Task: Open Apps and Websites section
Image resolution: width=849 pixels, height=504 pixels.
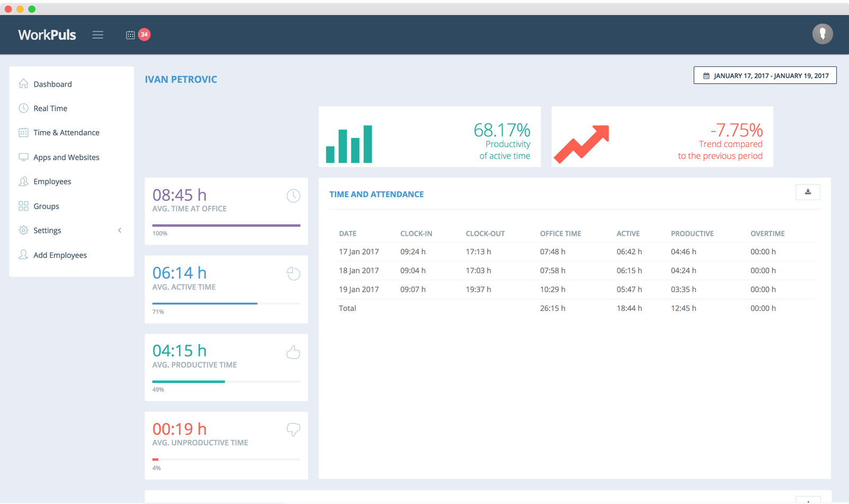Action: (66, 158)
